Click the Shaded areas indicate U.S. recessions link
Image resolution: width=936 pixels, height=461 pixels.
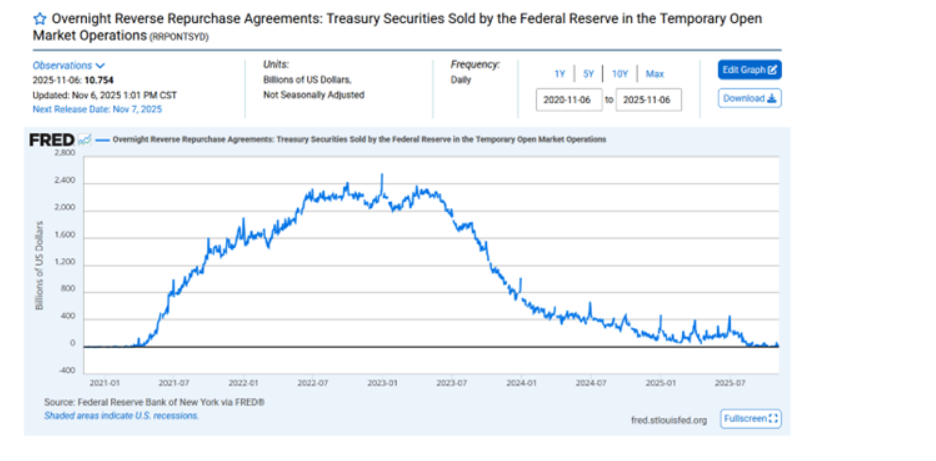click(x=121, y=415)
